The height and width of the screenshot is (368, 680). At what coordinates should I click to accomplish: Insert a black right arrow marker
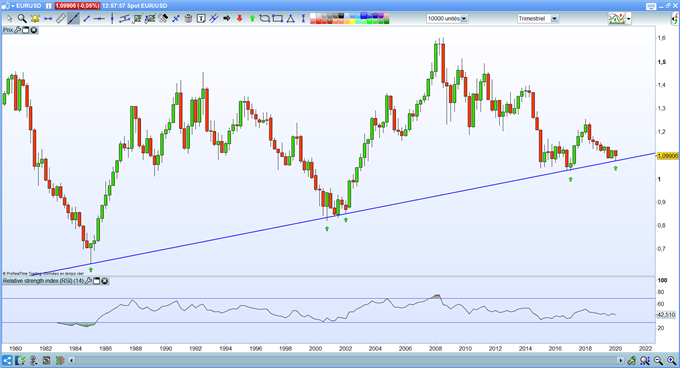pyautogui.click(x=226, y=19)
